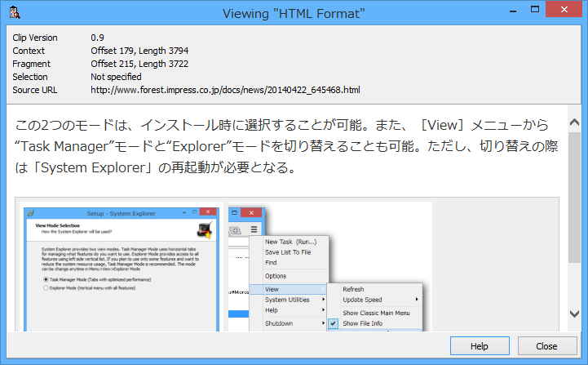Click the vertical scrollbar thumb
Image resolution: width=588 pixels, height=365 pixels.
[574, 197]
